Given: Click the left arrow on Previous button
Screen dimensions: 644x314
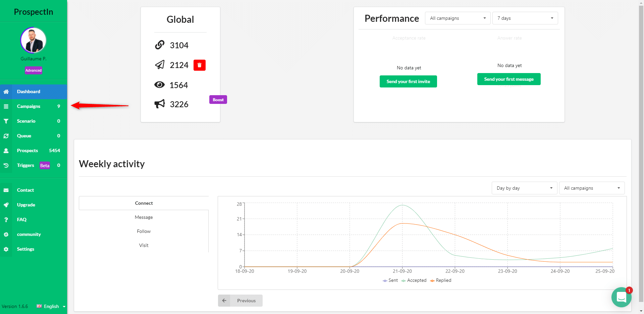Looking at the screenshot, I should click(x=224, y=301).
